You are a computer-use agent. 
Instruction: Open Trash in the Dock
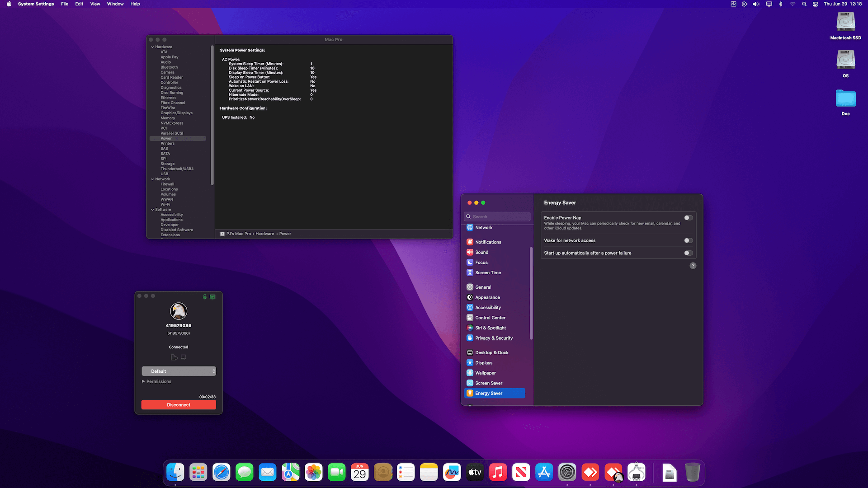point(693,473)
